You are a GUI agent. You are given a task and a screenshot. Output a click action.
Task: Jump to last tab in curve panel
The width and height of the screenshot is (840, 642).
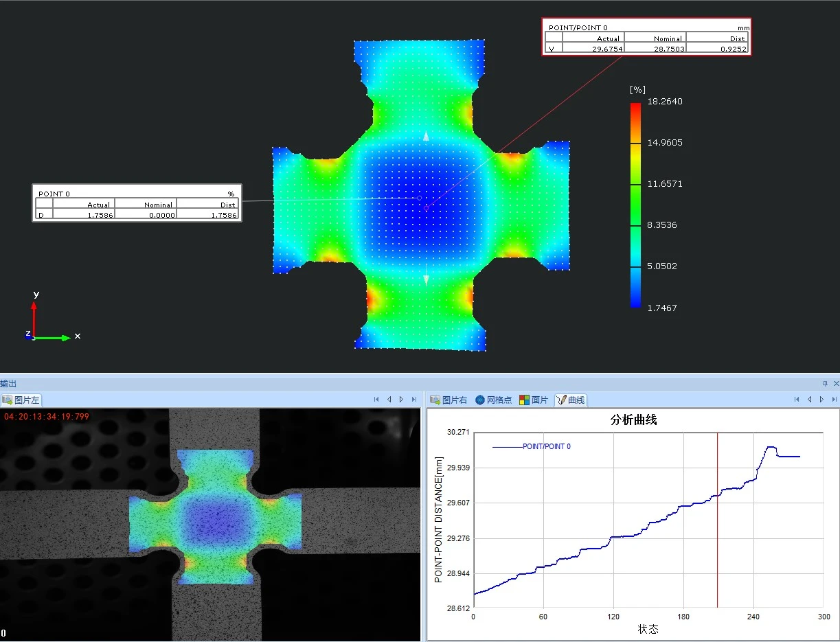[834, 399]
